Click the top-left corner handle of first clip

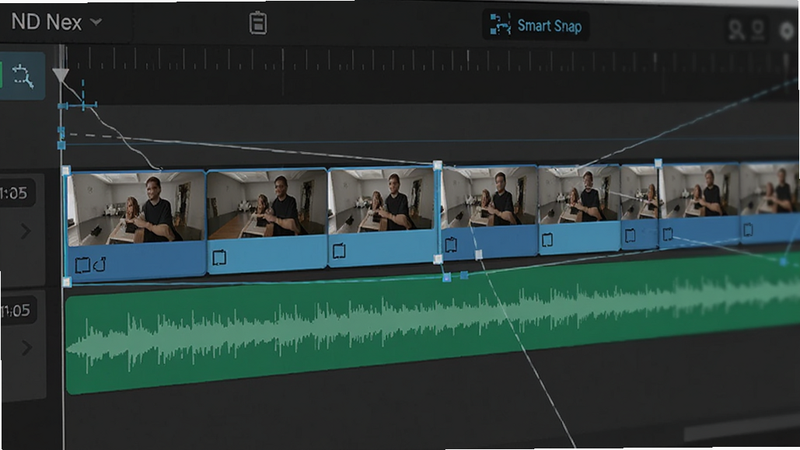(x=66, y=170)
